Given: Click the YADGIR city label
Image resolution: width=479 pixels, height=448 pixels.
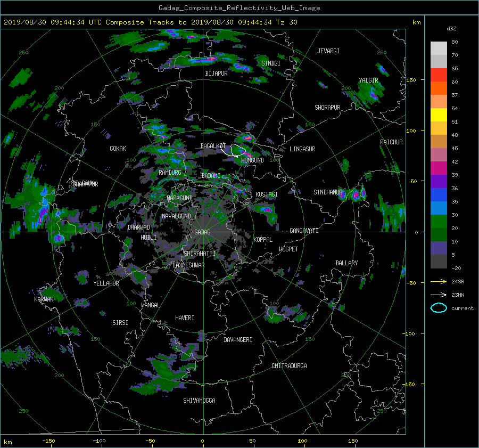Looking at the screenshot, I should tap(368, 80).
